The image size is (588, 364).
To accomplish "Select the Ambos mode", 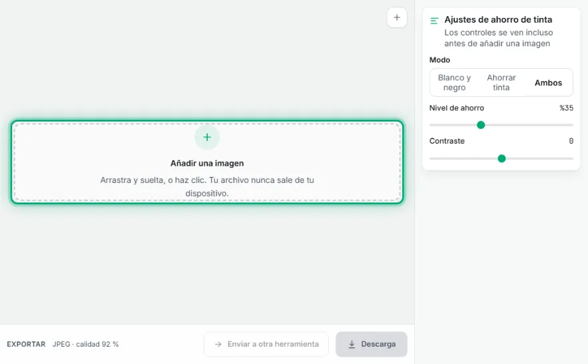I will [549, 82].
